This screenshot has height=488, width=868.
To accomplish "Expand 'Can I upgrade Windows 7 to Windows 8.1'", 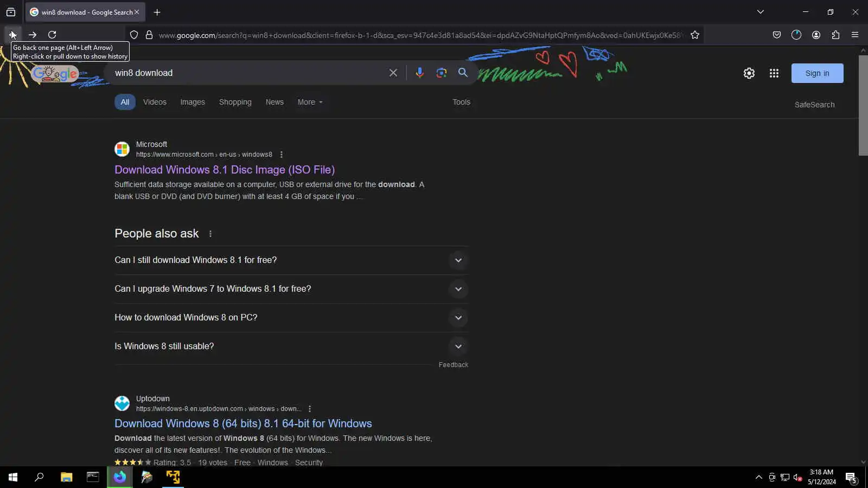I will coord(291,289).
